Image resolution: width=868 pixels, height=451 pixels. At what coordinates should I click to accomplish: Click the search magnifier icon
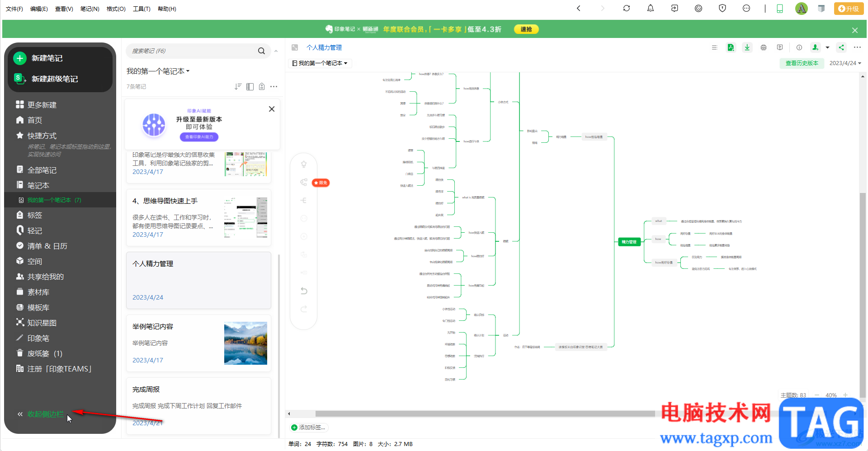(x=261, y=51)
